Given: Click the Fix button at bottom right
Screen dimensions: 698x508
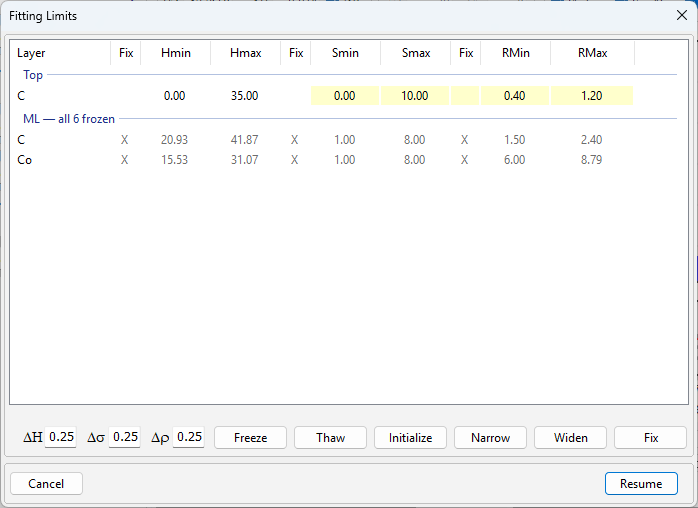Looking at the screenshot, I should tap(650, 438).
